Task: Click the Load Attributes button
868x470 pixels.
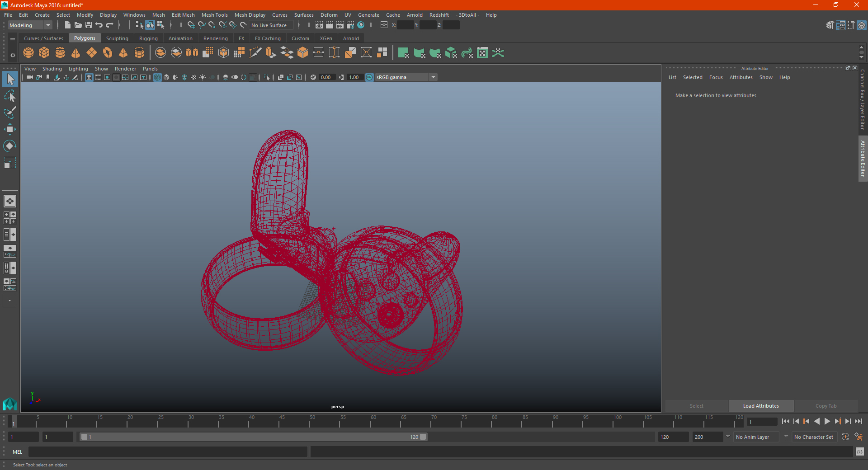Action: tap(761, 406)
